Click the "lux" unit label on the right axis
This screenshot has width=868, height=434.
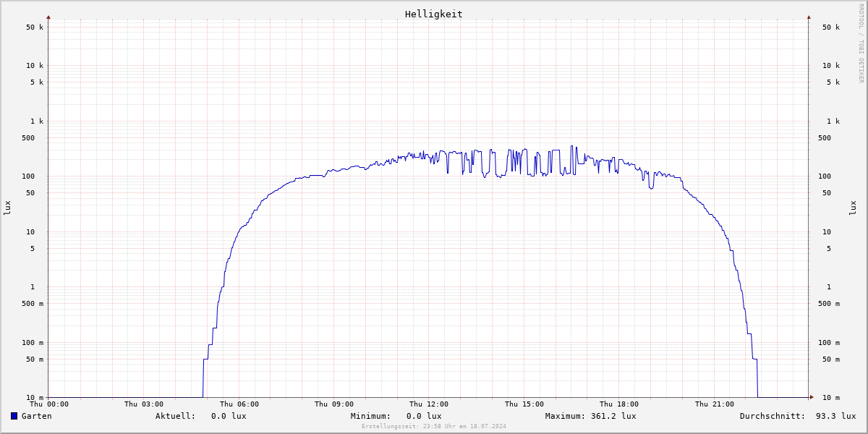pyautogui.click(x=853, y=208)
